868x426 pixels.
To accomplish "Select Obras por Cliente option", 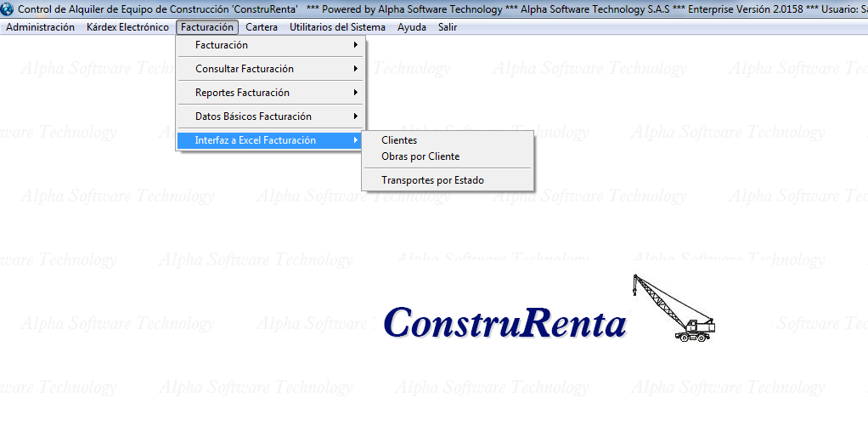I will point(420,156).
